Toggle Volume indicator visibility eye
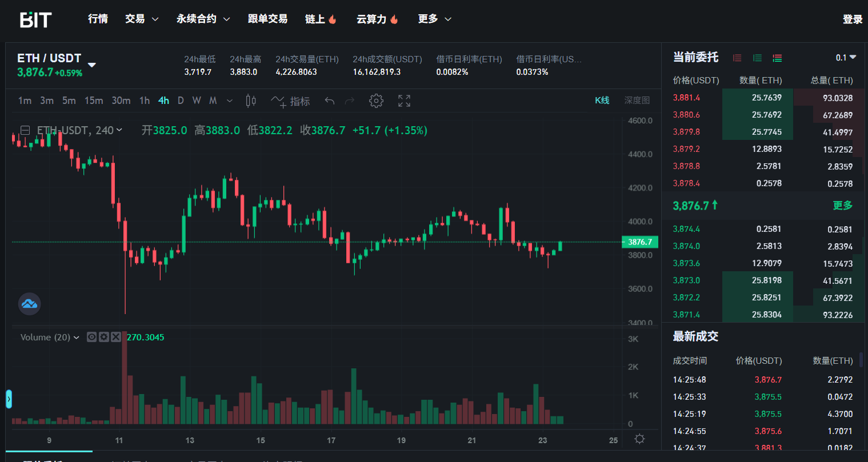Screen dimensions: 868x462 [x=91, y=337]
